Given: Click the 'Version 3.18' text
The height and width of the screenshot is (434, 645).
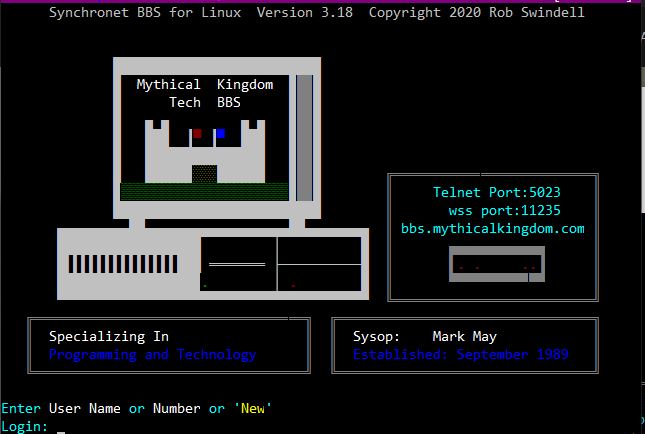Looking at the screenshot, I should click(304, 12).
